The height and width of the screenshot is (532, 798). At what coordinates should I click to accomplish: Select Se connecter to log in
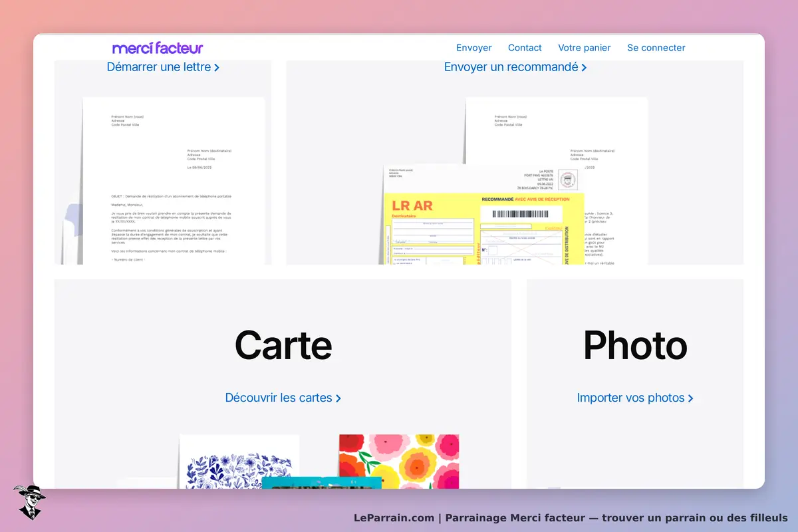[656, 48]
